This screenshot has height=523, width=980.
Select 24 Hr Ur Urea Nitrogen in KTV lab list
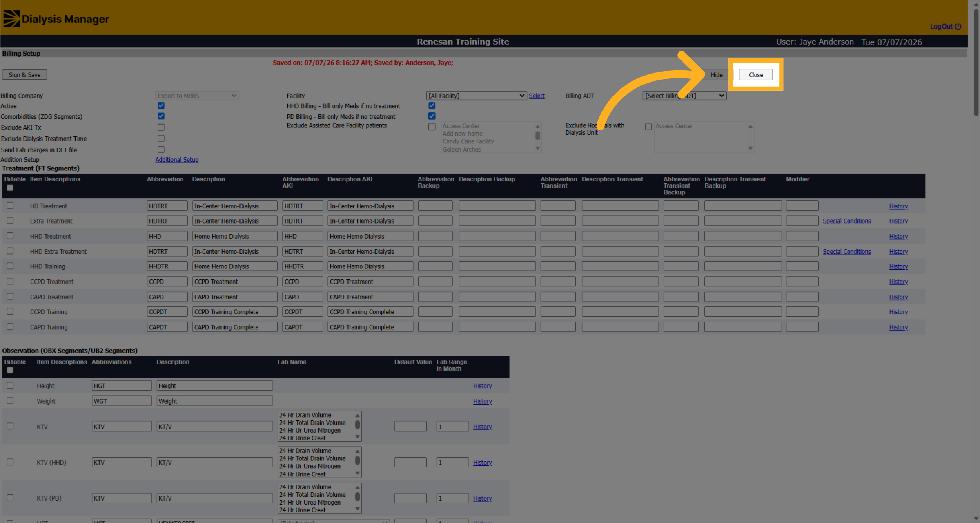click(310, 431)
